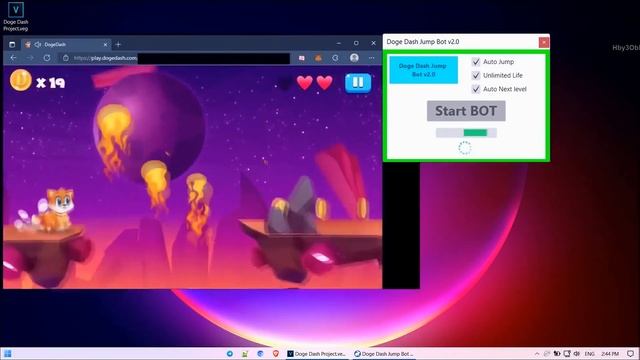640x360 pixels.
Task: Click the lock icon in the address bar
Action: 66,58
